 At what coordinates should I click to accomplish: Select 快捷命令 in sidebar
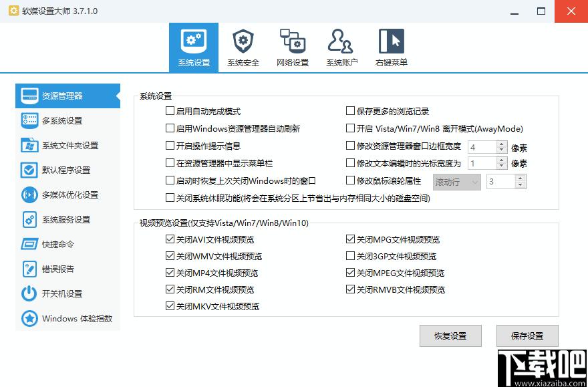coord(68,245)
